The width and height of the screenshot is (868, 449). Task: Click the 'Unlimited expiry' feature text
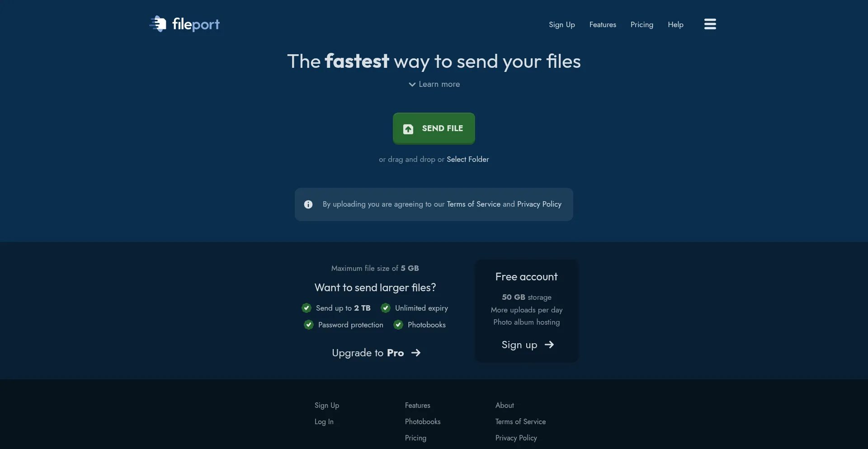point(421,308)
